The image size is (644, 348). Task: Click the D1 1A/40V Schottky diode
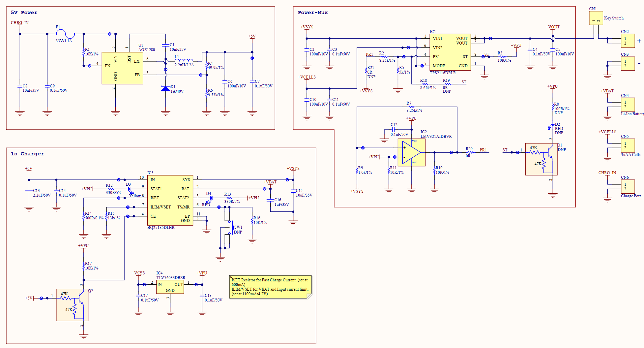(x=165, y=88)
